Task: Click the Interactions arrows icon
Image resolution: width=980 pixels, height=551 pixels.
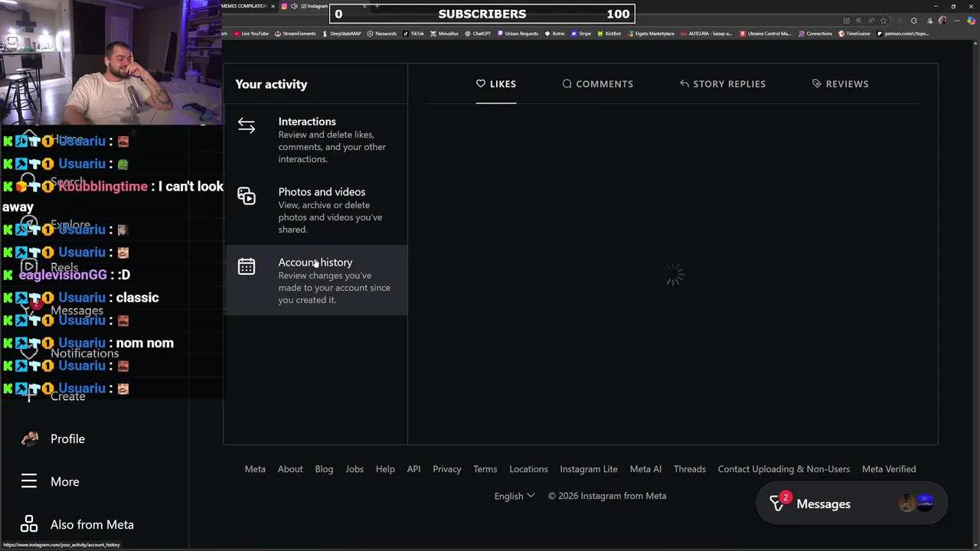Action: click(246, 126)
